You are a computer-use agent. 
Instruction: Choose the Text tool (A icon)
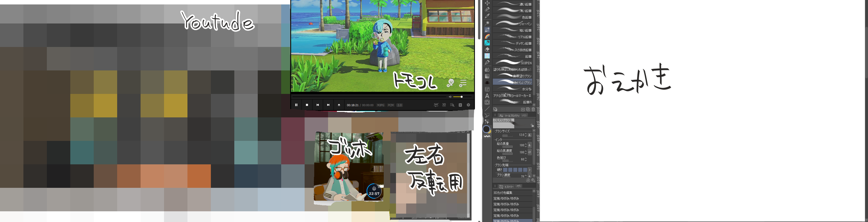point(487,96)
